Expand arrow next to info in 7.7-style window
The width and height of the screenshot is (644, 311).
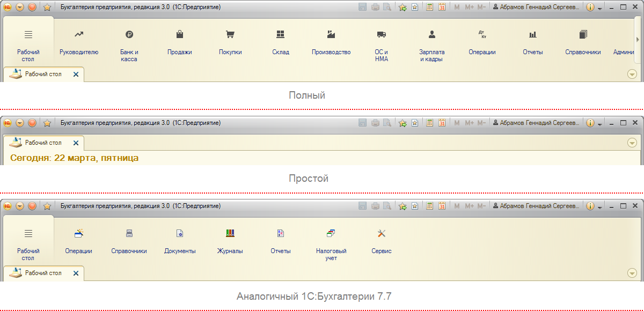[x=599, y=206]
